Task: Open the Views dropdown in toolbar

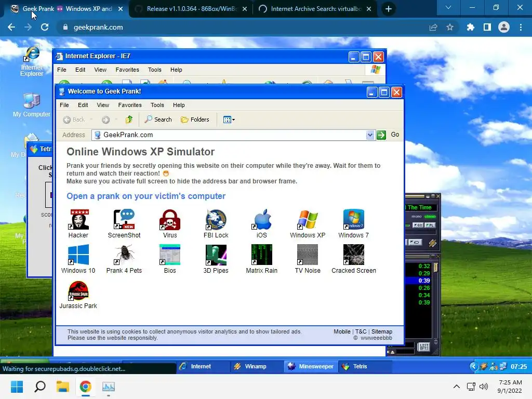Action: tap(229, 119)
